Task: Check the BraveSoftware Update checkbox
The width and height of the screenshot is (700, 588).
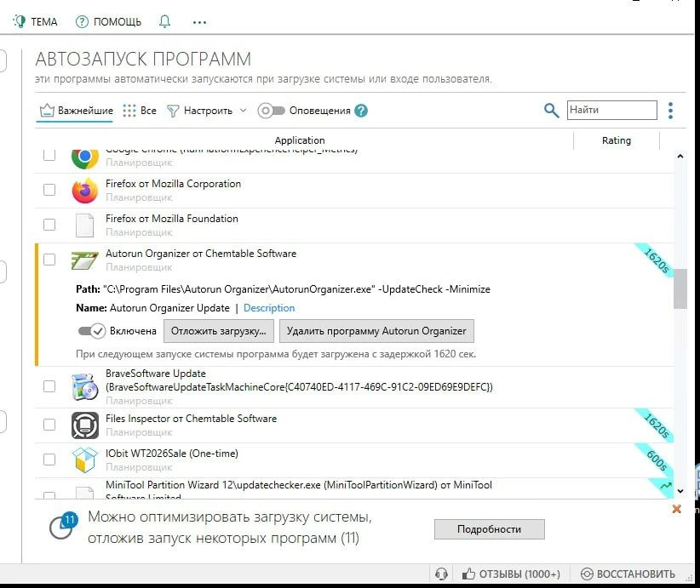Action: pos(49,386)
